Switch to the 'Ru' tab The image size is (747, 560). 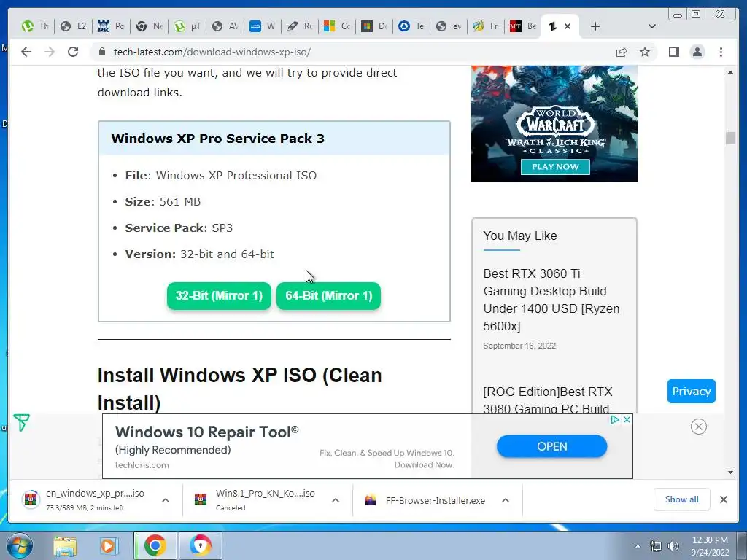pos(300,26)
